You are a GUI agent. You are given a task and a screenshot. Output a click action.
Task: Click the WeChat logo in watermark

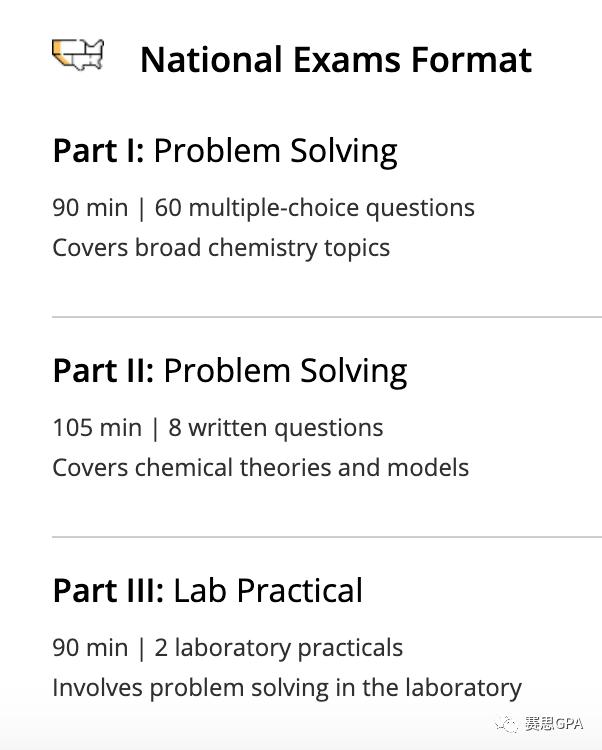click(x=507, y=723)
